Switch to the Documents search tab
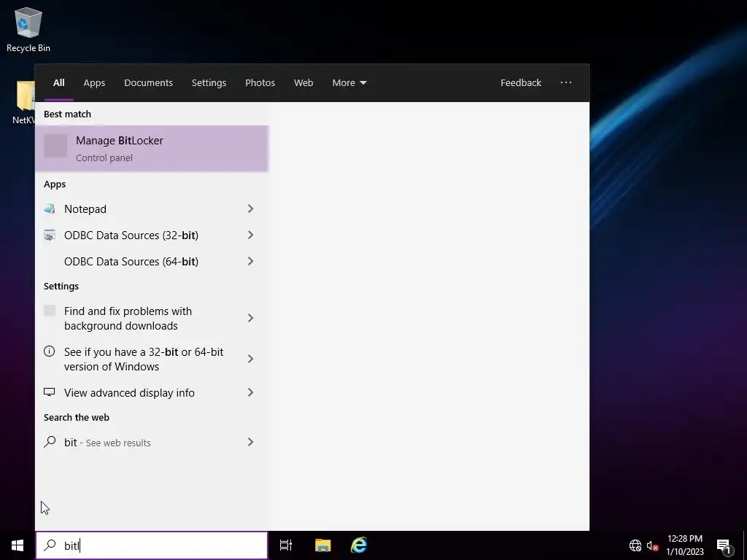 (x=148, y=83)
